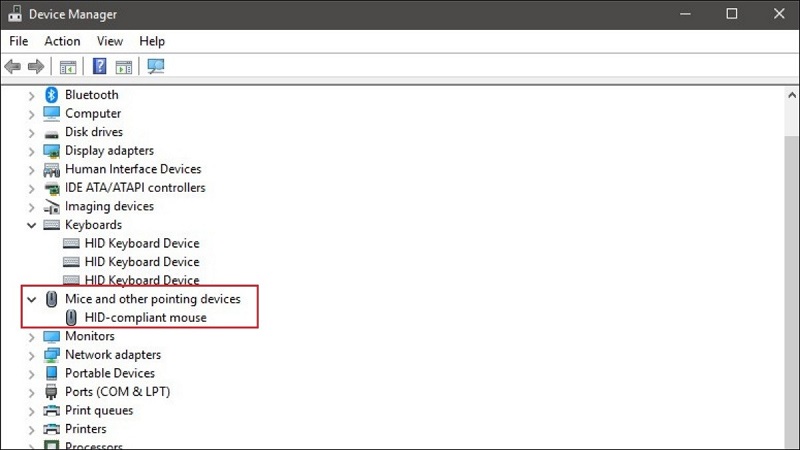Select the Human Interface Devices item
Viewport: 800px width, 450px height.
click(132, 169)
